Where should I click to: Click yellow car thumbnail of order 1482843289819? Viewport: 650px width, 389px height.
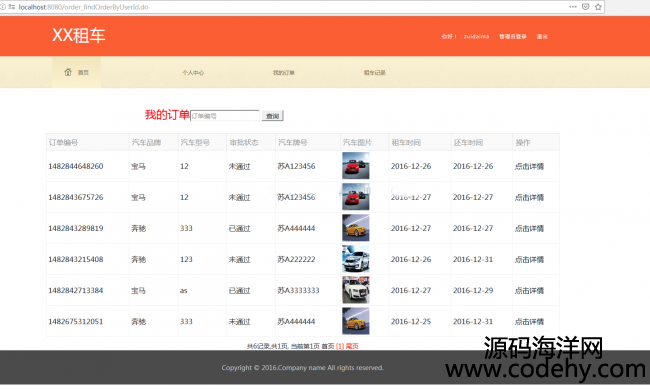[x=356, y=228]
